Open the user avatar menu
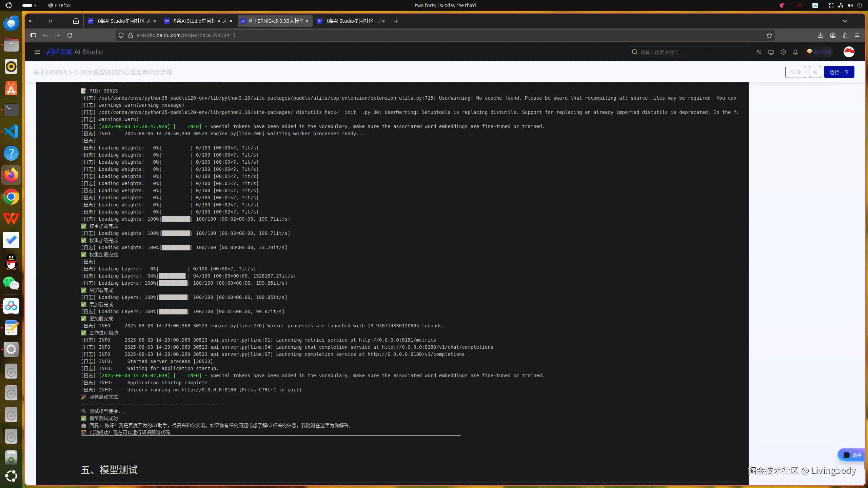Viewport: 868px width, 488px height. pos(849,52)
